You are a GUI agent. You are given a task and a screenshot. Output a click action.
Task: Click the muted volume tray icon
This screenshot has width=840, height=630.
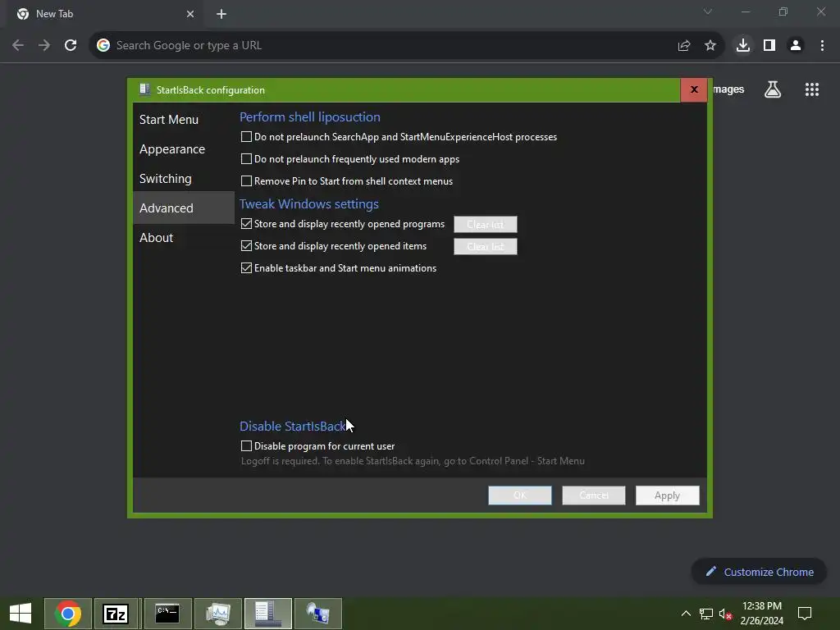(725, 614)
